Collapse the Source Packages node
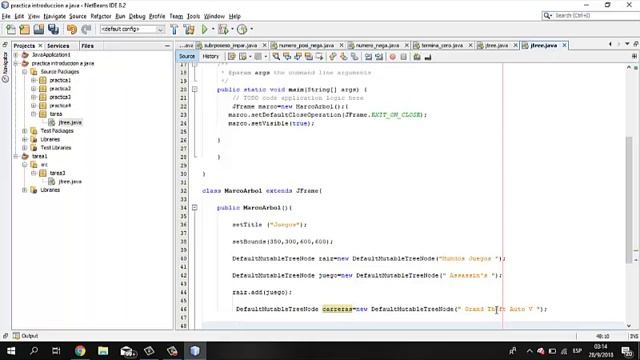The image size is (640, 360). 24,72
